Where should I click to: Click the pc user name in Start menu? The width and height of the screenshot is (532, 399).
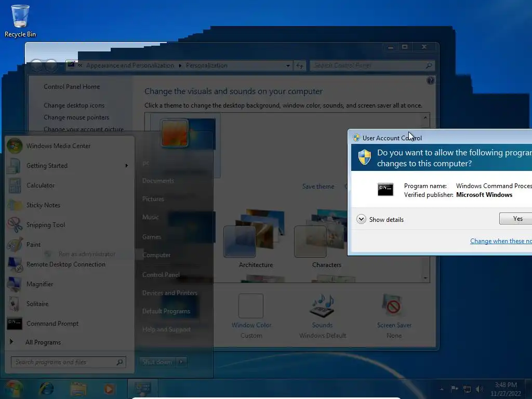(x=145, y=163)
